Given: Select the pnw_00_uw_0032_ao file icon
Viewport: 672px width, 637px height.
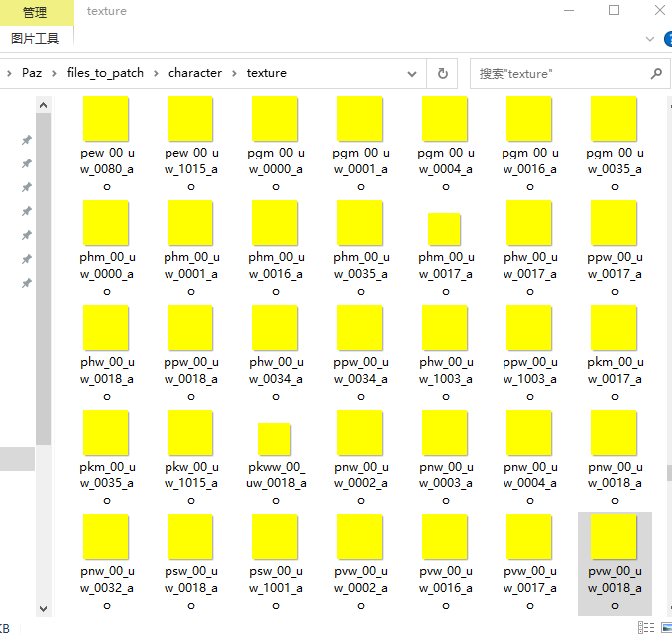Looking at the screenshot, I should (x=106, y=537).
